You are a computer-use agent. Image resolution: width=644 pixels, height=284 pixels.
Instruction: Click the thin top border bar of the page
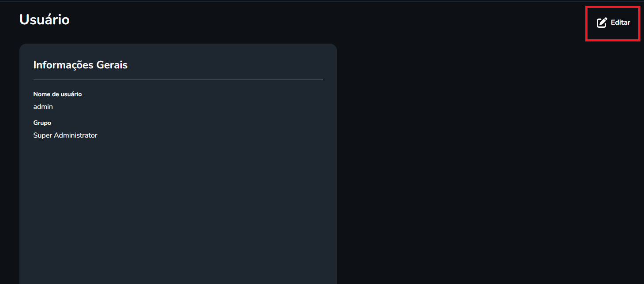[322, 1]
